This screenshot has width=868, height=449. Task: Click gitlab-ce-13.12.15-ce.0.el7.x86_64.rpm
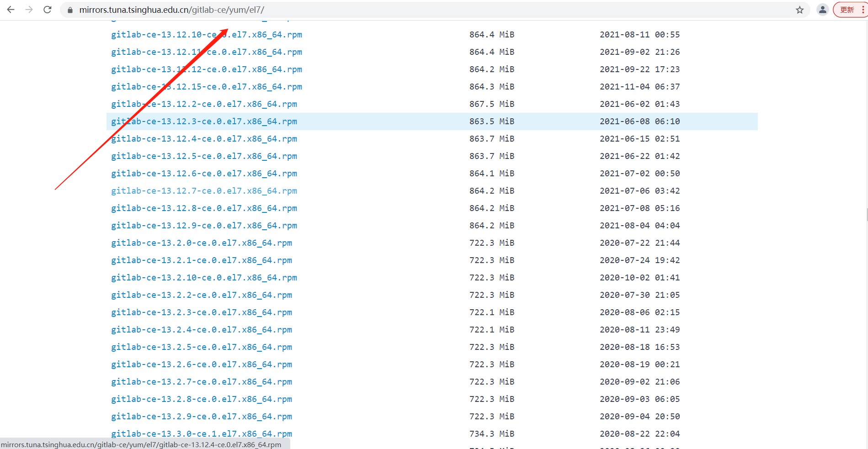pos(207,87)
